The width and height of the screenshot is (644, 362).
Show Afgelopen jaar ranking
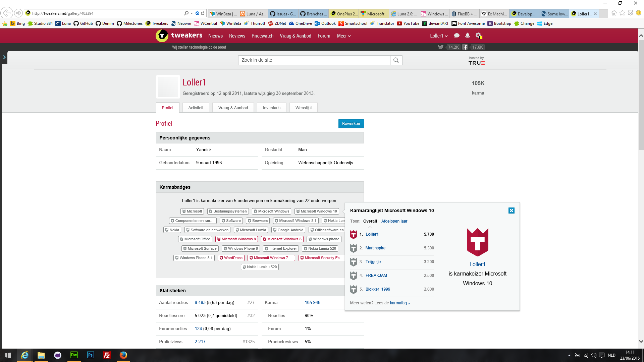(x=394, y=221)
